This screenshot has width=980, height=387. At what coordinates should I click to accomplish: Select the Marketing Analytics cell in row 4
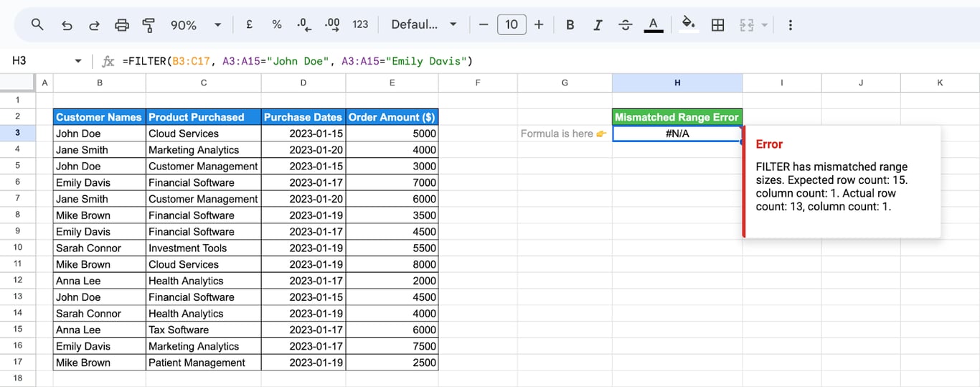pyautogui.click(x=204, y=150)
